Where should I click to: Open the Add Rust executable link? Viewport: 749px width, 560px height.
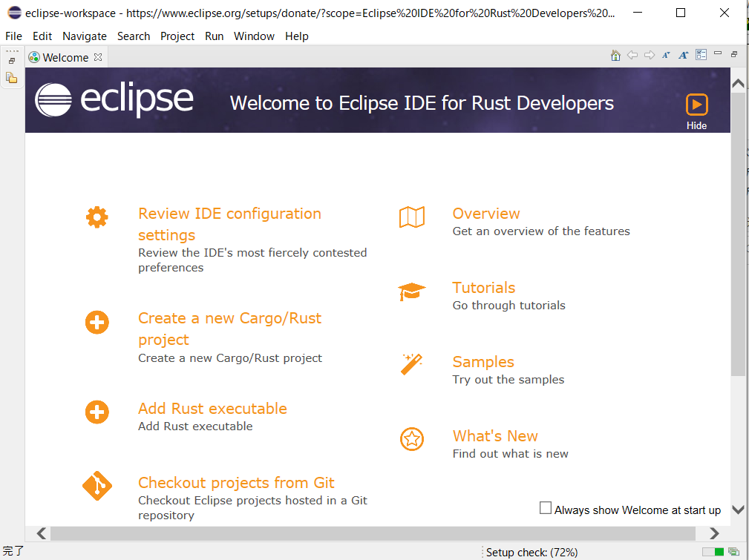[x=212, y=409]
